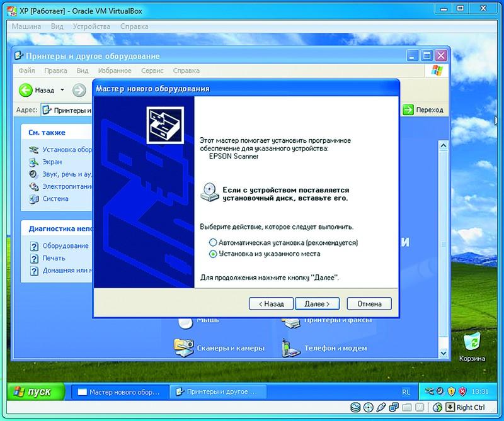The image size is (504, 421).
Task: Select Автоматическая установка (рекомендуется) option
Action: [283, 242]
